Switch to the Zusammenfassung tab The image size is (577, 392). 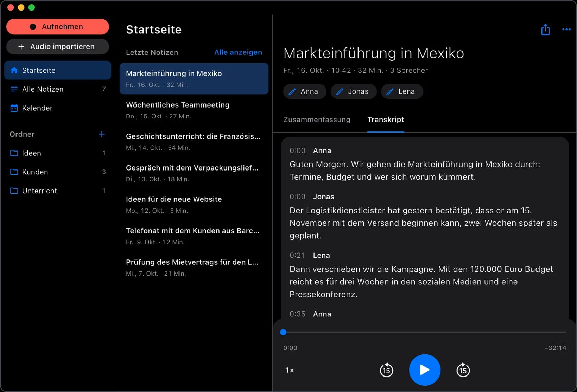(317, 120)
